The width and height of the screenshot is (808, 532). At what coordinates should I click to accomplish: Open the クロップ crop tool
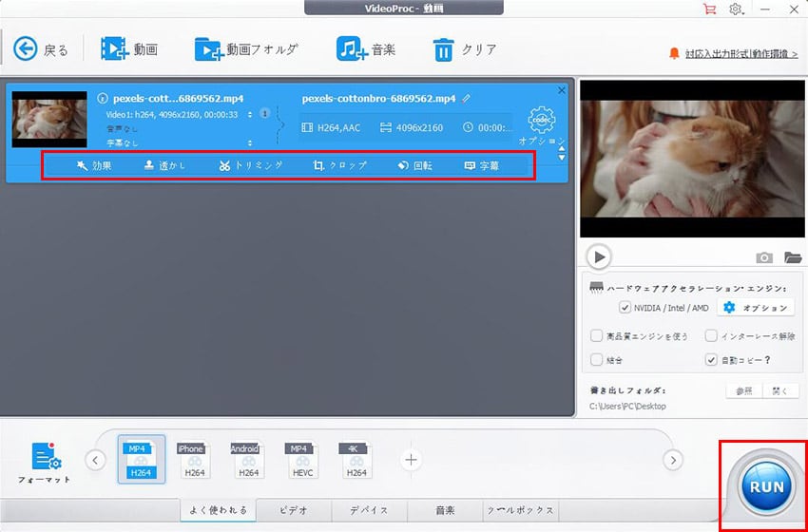340,165
